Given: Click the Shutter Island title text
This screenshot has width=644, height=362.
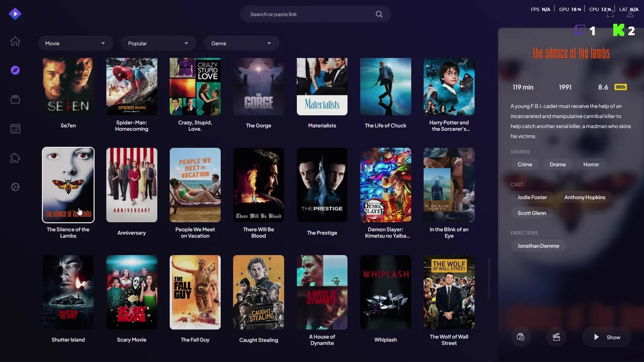Looking at the screenshot, I should coord(68,340).
